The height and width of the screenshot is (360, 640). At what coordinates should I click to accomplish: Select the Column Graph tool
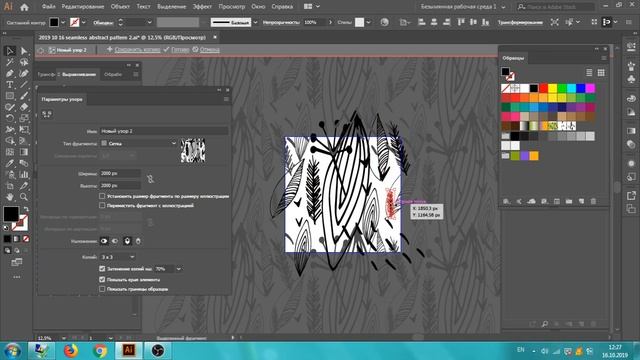pyautogui.click(x=24, y=175)
